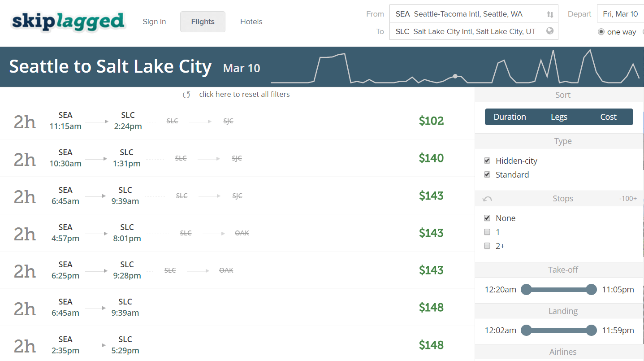Click the swap origin and destination arrows icon

[550, 14]
